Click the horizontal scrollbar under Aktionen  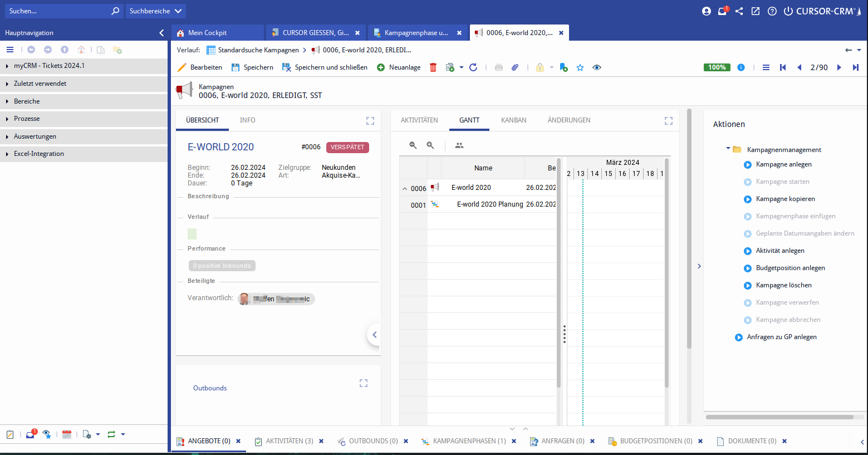(x=779, y=417)
